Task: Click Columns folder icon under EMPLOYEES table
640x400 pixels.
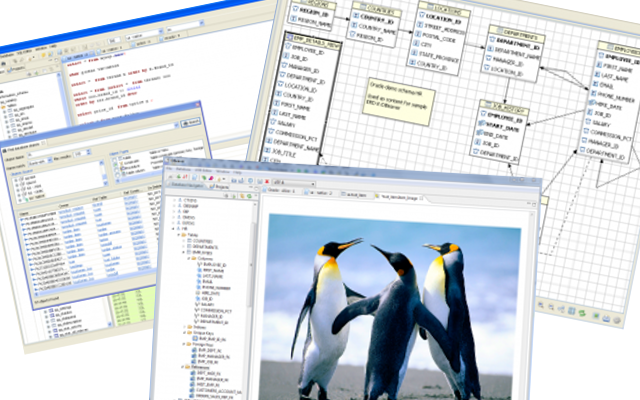Action: coord(193,258)
